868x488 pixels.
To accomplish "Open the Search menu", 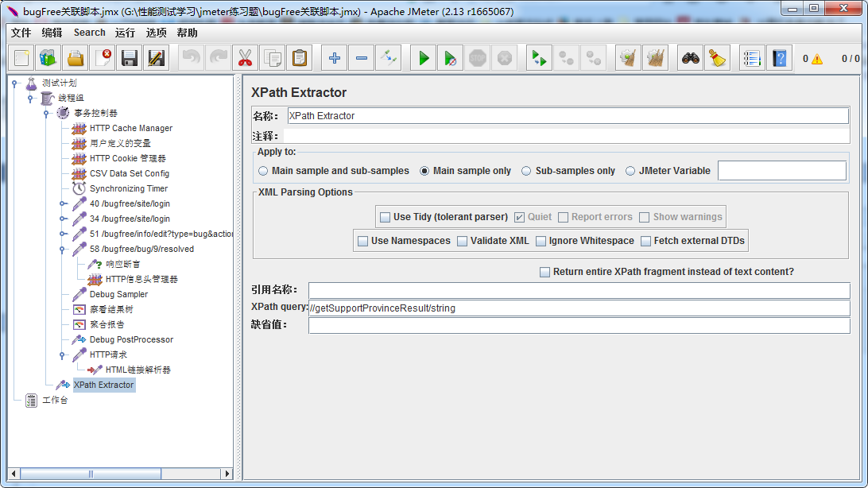I will coord(89,33).
